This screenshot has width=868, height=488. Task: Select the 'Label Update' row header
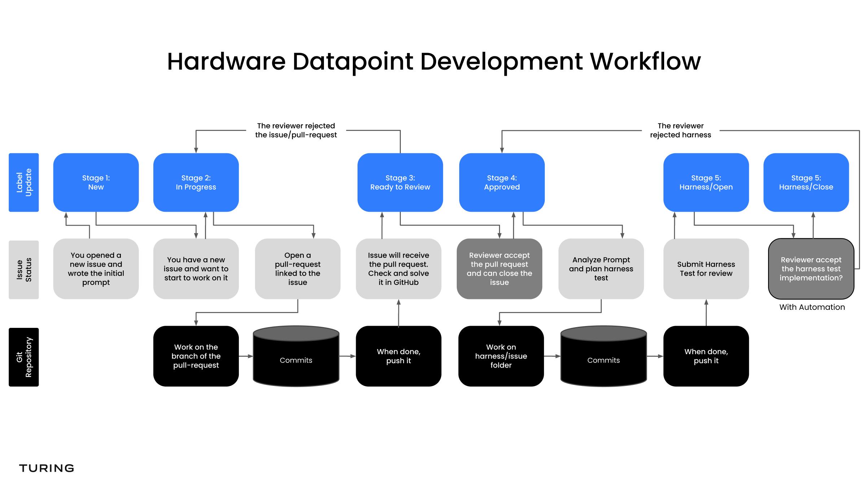24,182
